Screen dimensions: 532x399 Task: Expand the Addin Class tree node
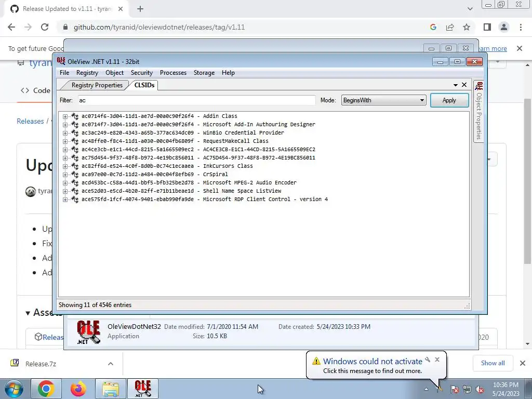[x=65, y=116]
